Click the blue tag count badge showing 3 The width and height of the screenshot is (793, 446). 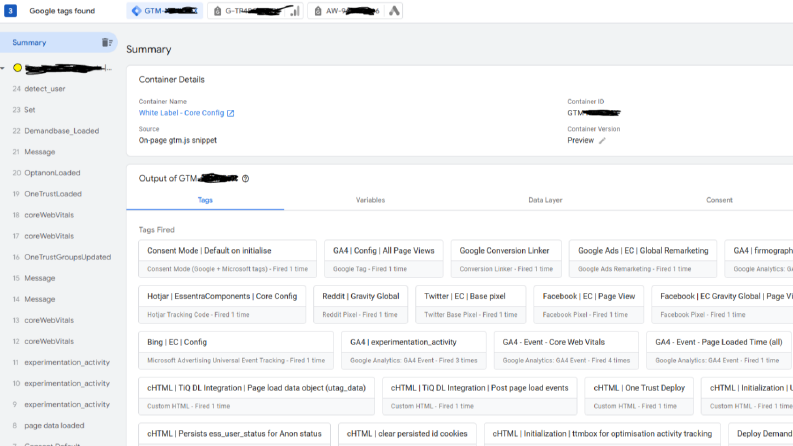pos(10,11)
